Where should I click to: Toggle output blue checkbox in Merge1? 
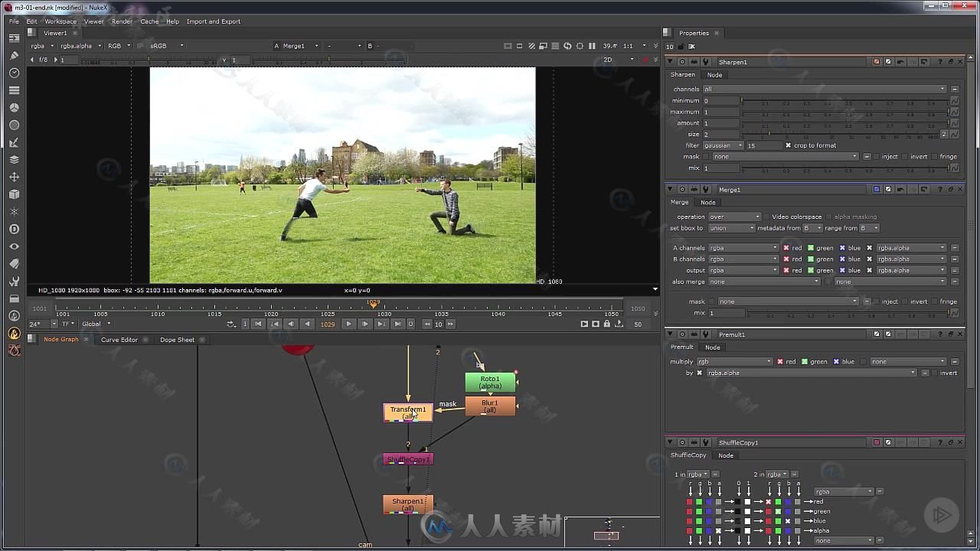tap(842, 270)
